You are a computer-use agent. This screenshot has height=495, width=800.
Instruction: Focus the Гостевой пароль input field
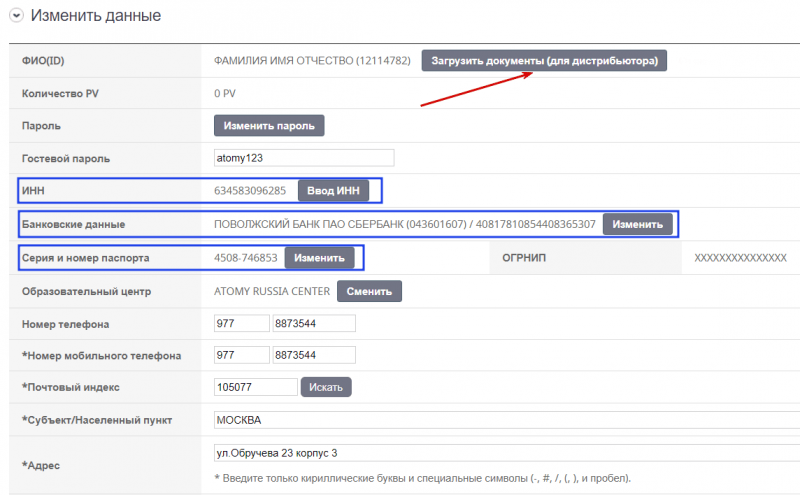tap(304, 158)
